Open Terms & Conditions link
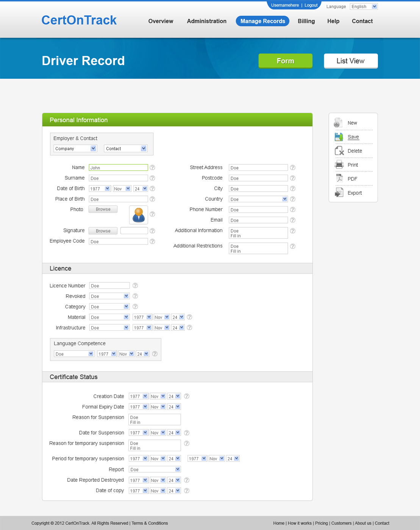 (150, 523)
